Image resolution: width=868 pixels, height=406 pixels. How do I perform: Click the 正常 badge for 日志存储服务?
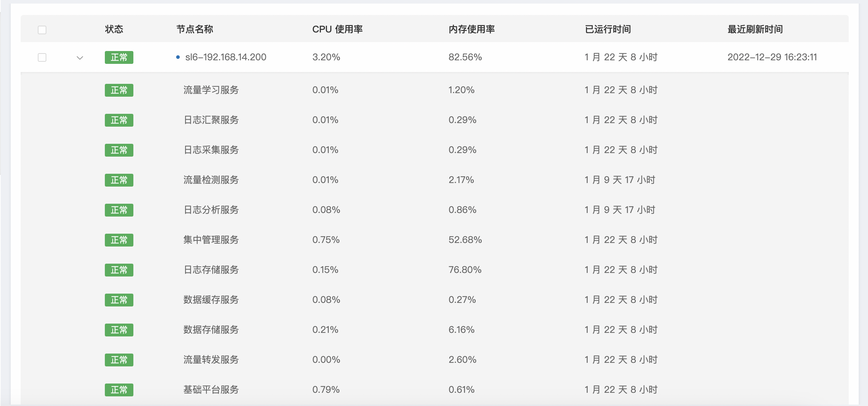tap(119, 270)
